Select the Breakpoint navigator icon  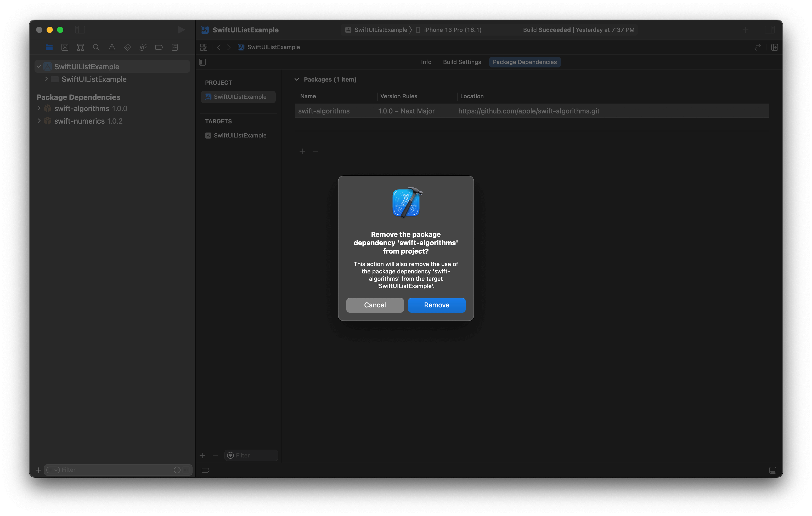coord(159,48)
